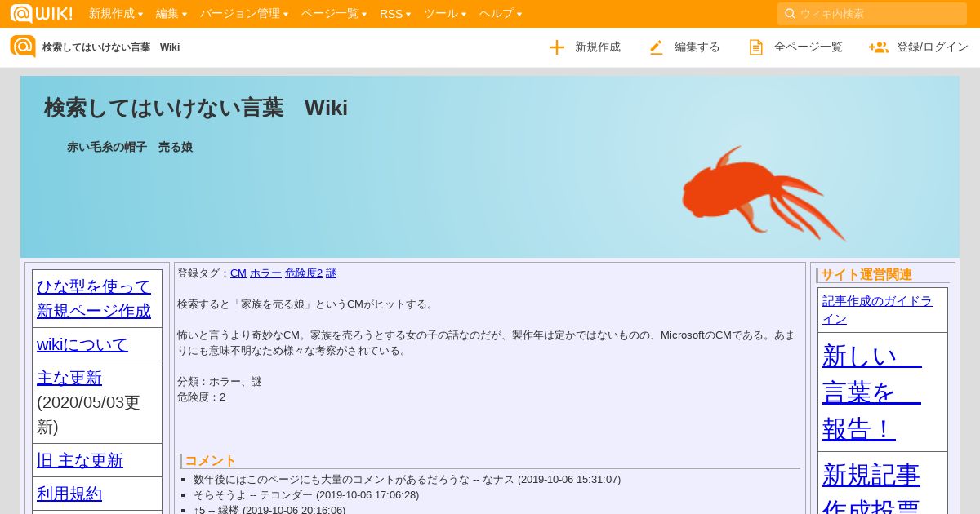
Task: Click the 新規作成 button in the white toolbar
Action: pos(585,47)
